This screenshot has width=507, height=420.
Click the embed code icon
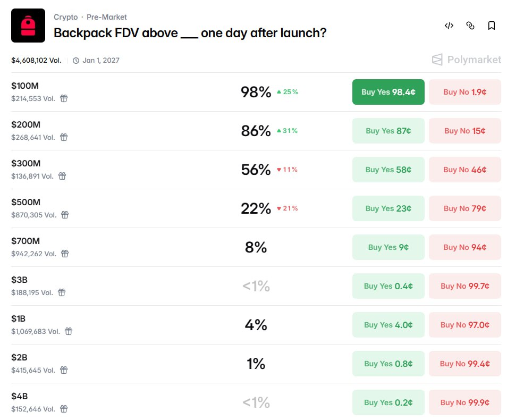449,26
